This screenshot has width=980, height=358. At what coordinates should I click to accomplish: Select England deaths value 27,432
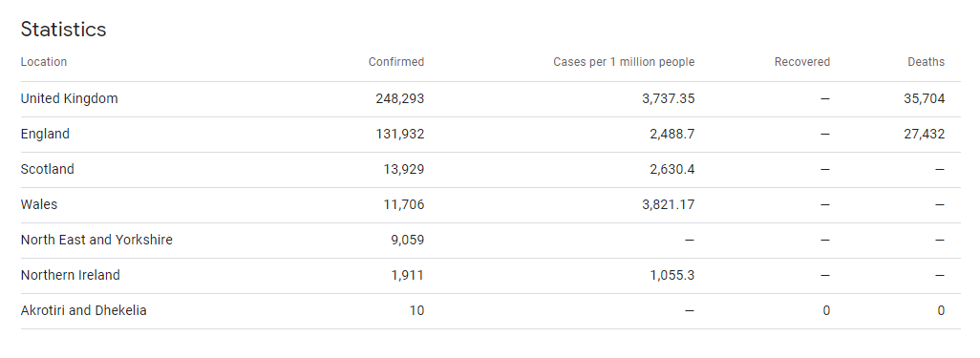pos(925,135)
